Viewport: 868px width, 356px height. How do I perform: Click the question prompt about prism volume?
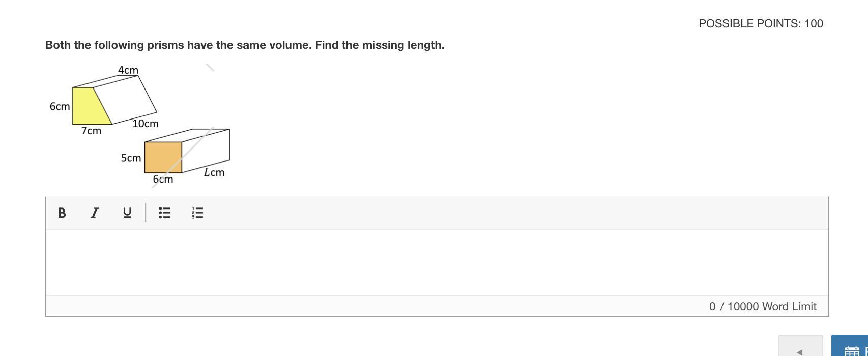(x=245, y=45)
